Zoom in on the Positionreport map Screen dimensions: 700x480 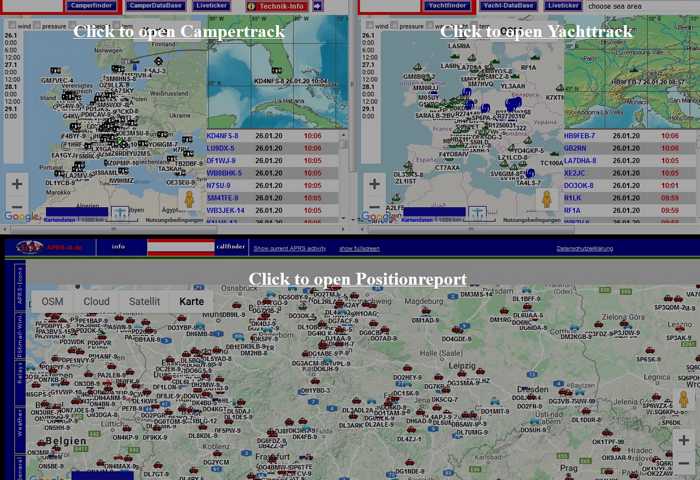pyautogui.click(x=683, y=440)
